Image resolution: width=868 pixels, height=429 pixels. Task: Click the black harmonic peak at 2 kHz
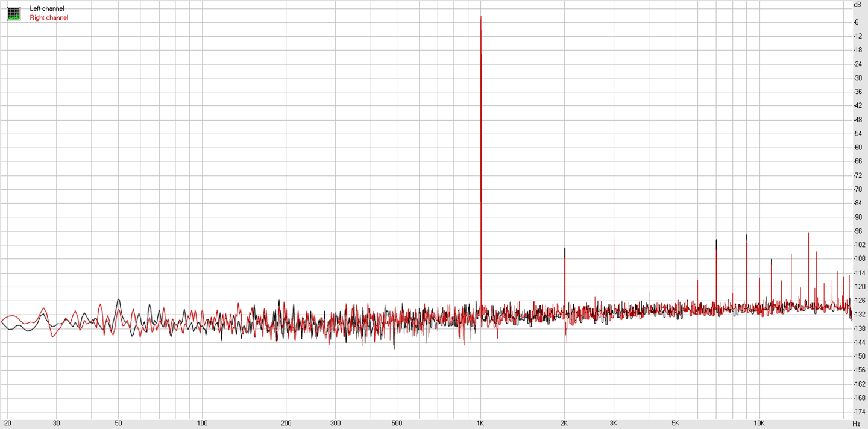pyautogui.click(x=565, y=248)
